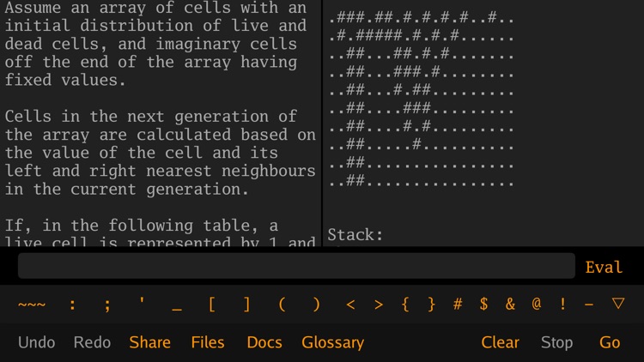The height and width of the screenshot is (362, 644).
Task: Stop the running program
Action: coord(556,343)
